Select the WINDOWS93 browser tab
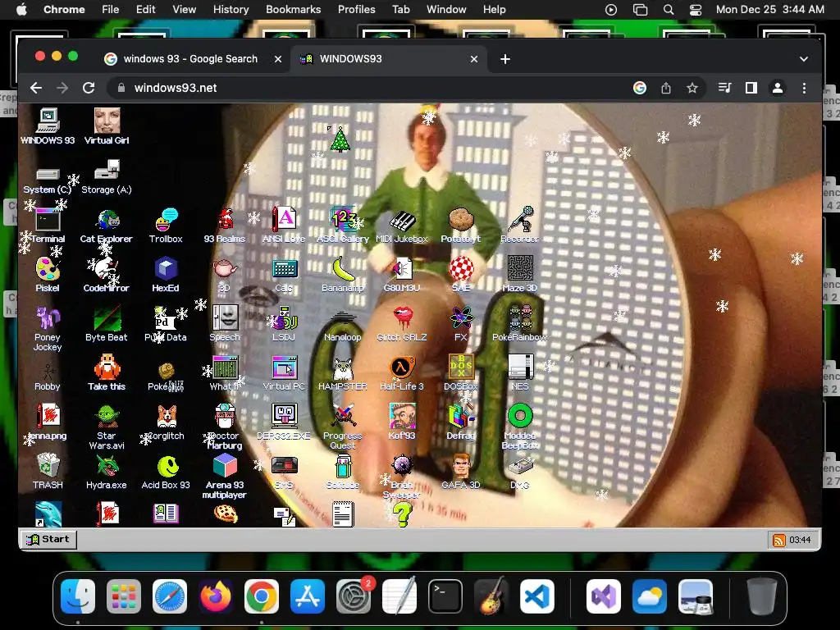This screenshot has width=840, height=630. click(389, 59)
